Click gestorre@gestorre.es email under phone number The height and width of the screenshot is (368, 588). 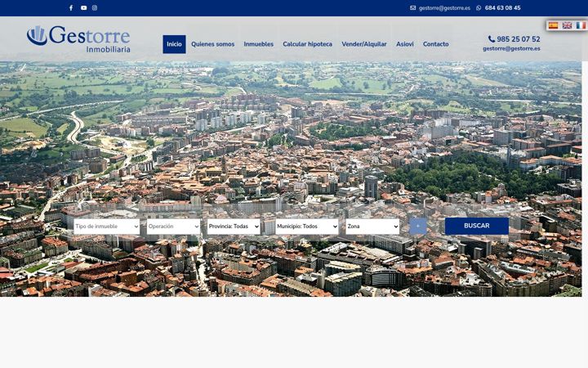click(x=511, y=49)
